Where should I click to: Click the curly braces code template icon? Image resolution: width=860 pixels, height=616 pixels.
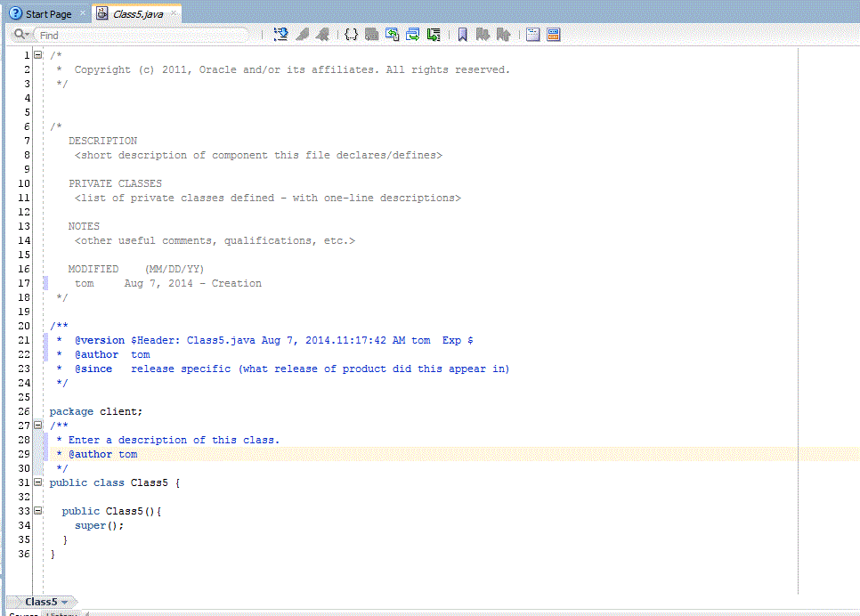coord(351,35)
